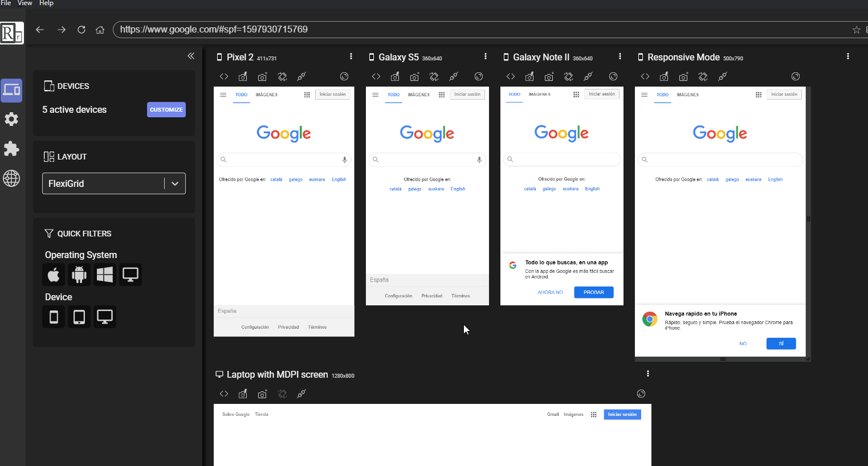Capture full page screenshot of Galaxy S5
The image size is (868, 466).
point(414,76)
